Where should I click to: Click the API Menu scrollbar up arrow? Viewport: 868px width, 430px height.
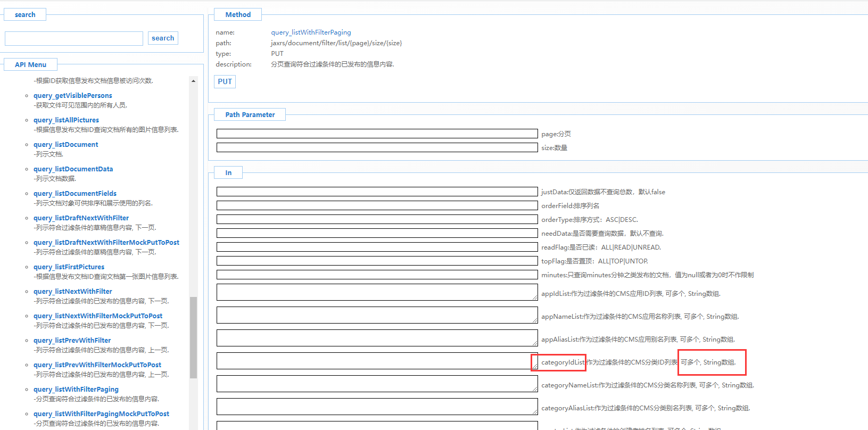[193, 81]
